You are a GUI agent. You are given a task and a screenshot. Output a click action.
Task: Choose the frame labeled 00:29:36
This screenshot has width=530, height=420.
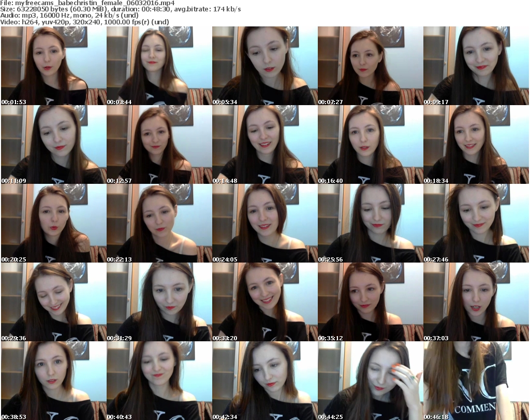(x=54, y=302)
